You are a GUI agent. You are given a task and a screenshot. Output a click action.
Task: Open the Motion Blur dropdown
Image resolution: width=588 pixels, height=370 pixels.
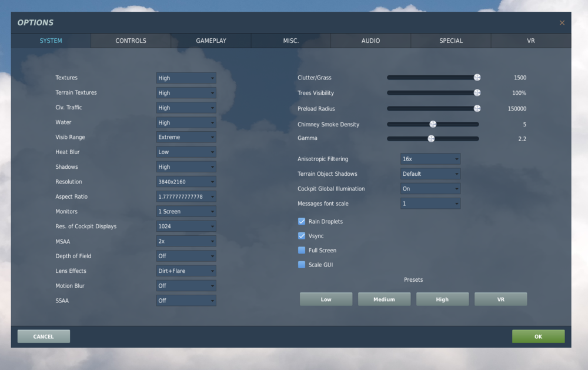click(x=186, y=285)
